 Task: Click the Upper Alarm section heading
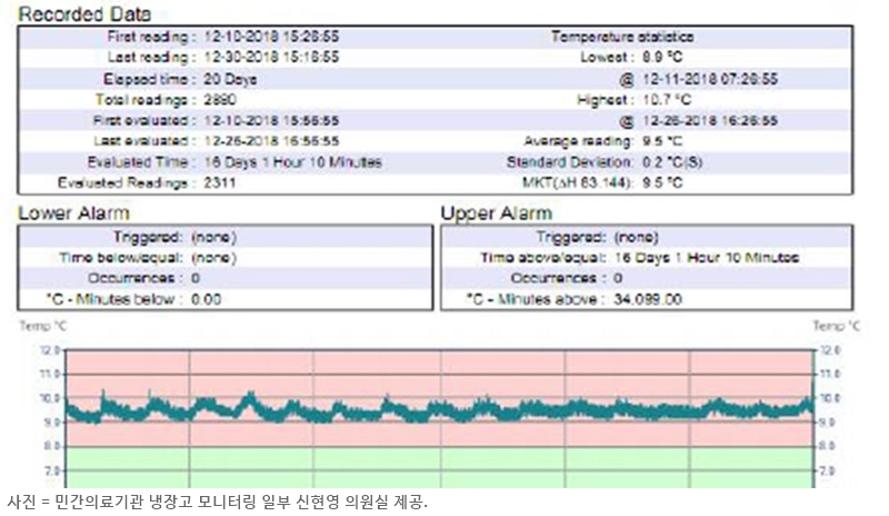click(x=496, y=213)
